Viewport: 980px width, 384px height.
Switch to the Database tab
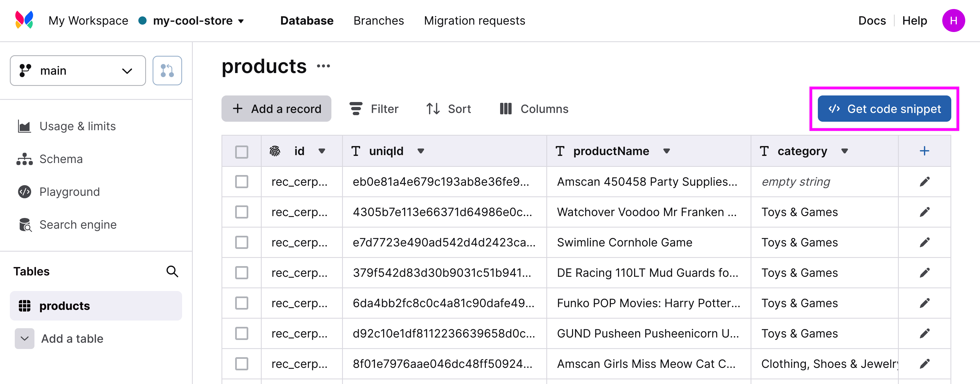307,21
